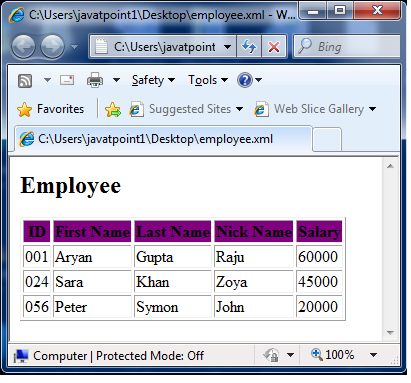Click the Print icon
The height and width of the screenshot is (383, 411).
(x=95, y=80)
